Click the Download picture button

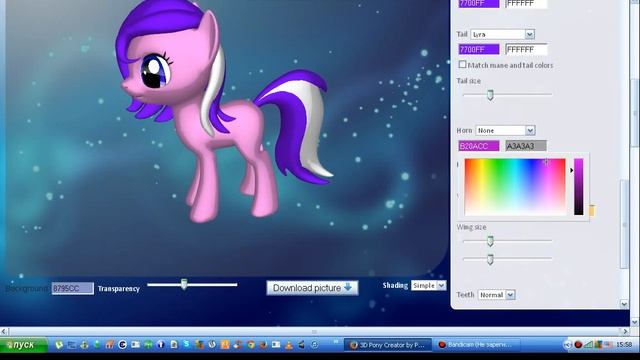click(x=312, y=288)
